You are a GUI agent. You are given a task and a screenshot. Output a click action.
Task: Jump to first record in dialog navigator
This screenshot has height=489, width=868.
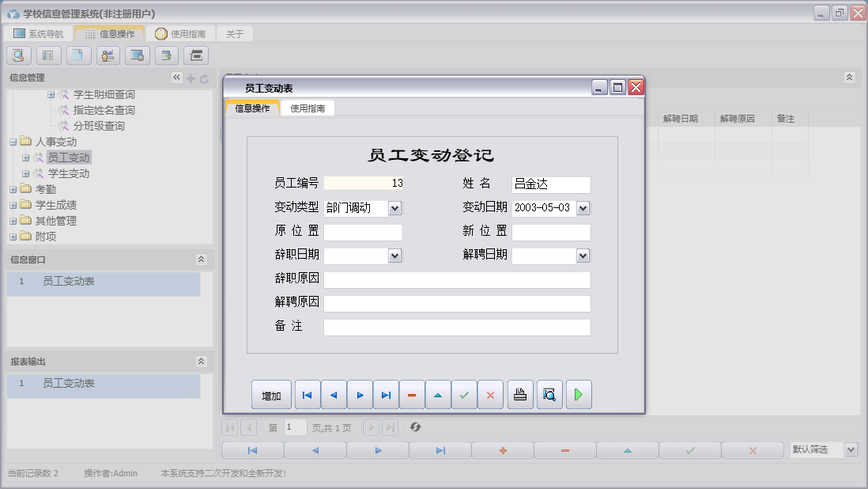[x=308, y=395]
